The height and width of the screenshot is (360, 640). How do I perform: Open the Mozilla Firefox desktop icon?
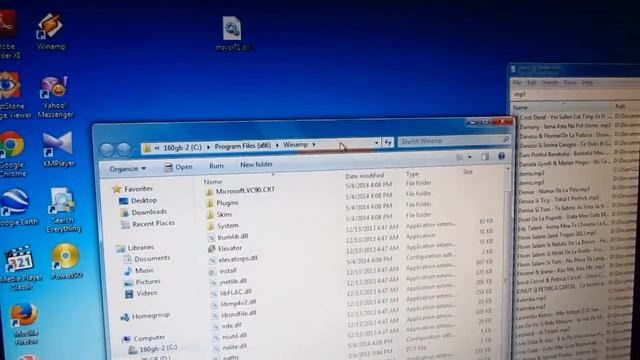coord(24,324)
